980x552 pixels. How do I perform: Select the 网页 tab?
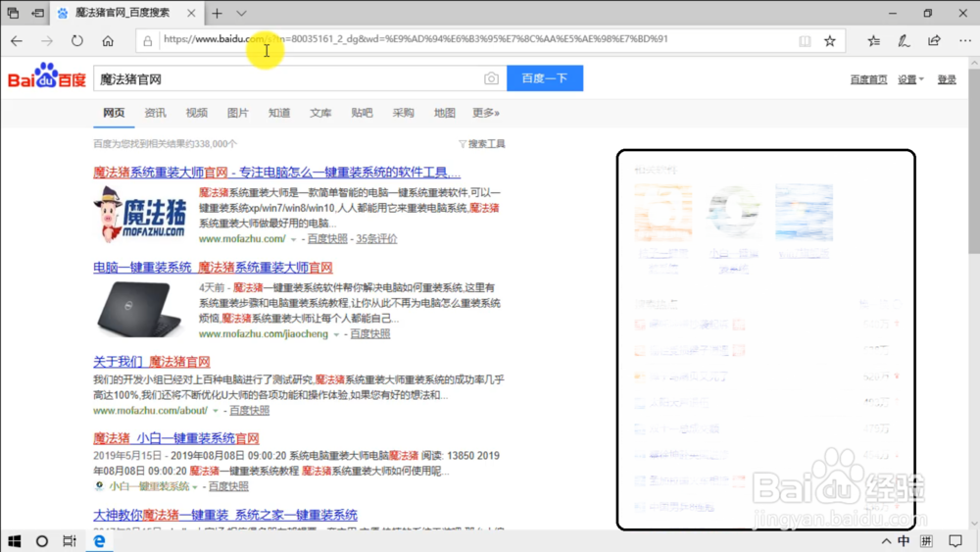point(114,113)
